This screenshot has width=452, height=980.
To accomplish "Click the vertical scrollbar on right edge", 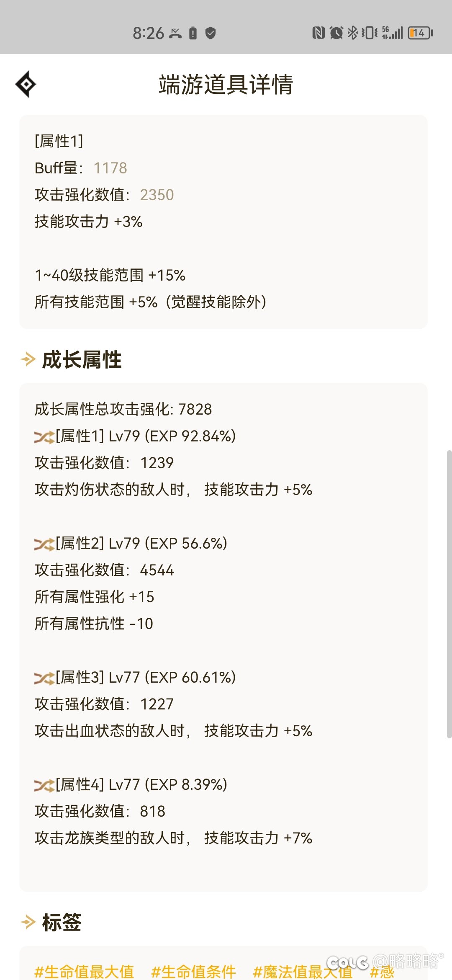I will (449, 594).
